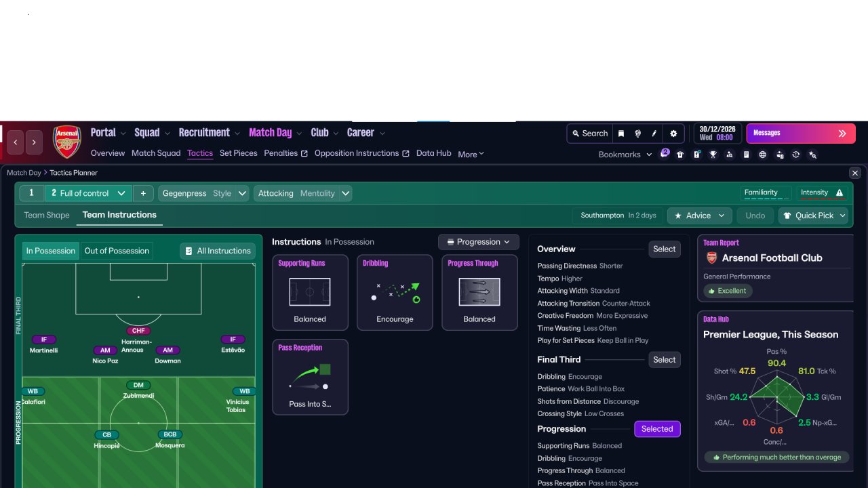Viewport: 868px width, 488px height.
Task: Click the Intensity warning icon
Action: point(840,192)
